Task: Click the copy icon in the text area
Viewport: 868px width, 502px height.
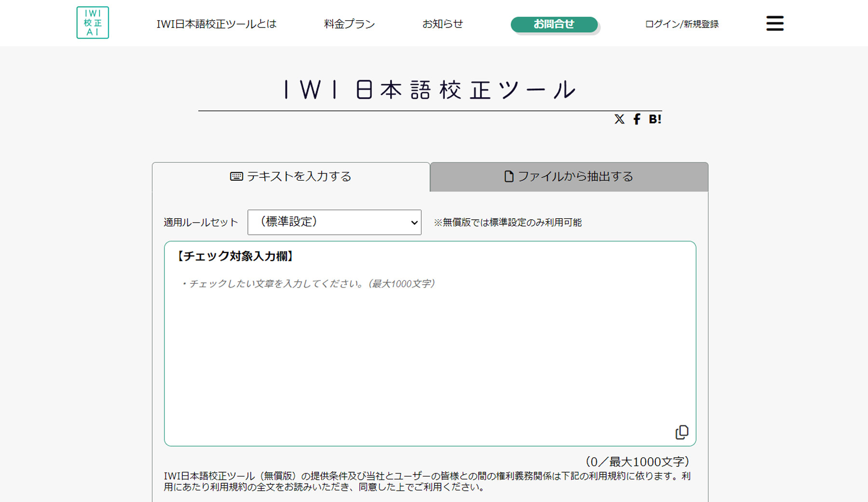Action: point(682,432)
